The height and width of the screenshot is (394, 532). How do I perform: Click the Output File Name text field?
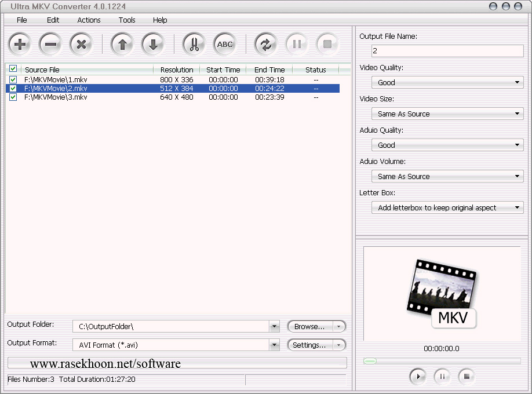click(x=447, y=51)
